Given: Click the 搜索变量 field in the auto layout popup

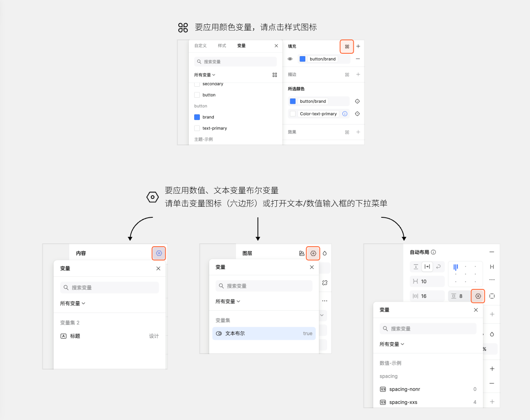Looking at the screenshot, I should coord(428,329).
